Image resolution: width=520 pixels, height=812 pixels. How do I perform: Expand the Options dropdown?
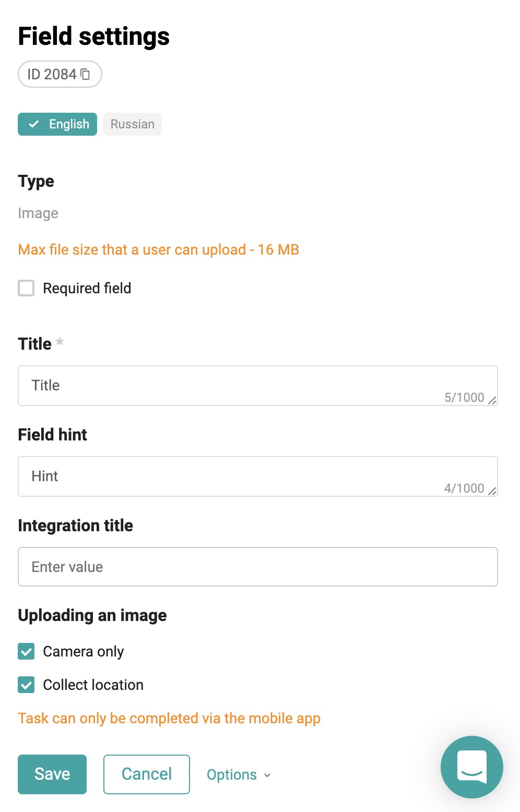coord(239,774)
